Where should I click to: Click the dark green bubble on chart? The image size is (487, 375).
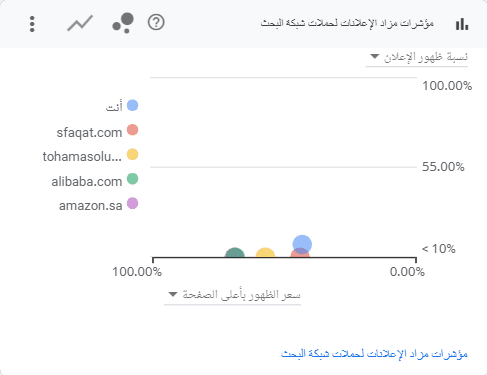[235, 252]
